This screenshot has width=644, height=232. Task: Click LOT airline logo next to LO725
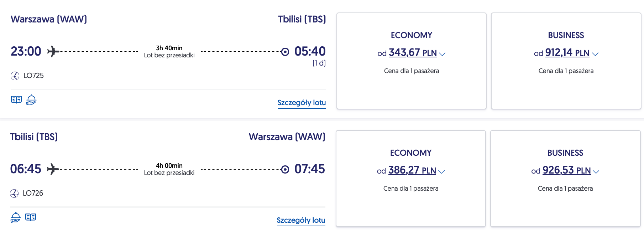15,76
